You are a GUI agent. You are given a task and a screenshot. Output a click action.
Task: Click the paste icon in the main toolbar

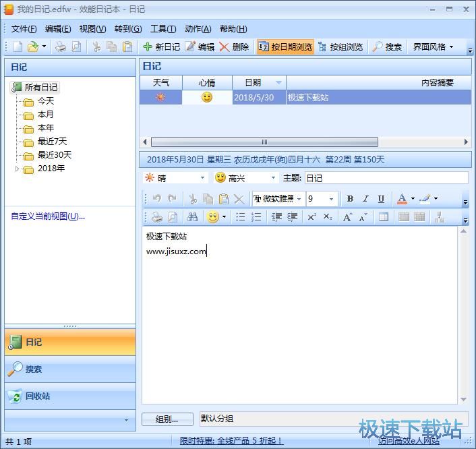[127, 47]
